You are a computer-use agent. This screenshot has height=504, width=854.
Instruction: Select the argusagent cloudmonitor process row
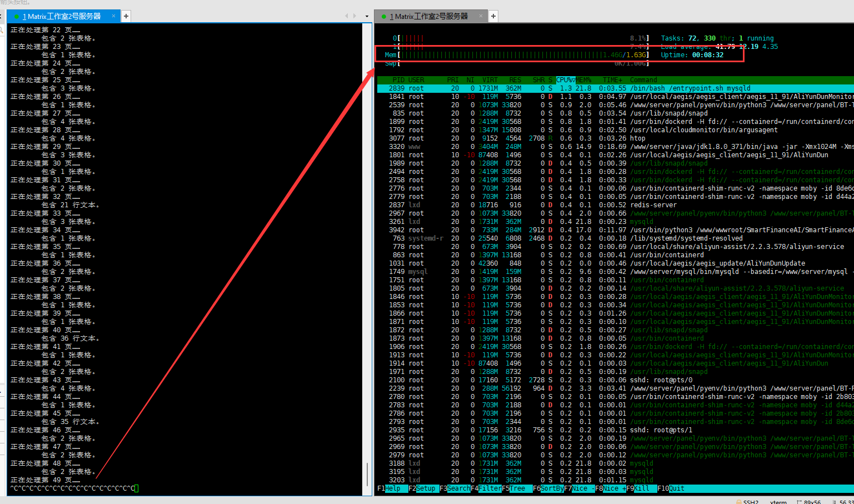[615, 130]
